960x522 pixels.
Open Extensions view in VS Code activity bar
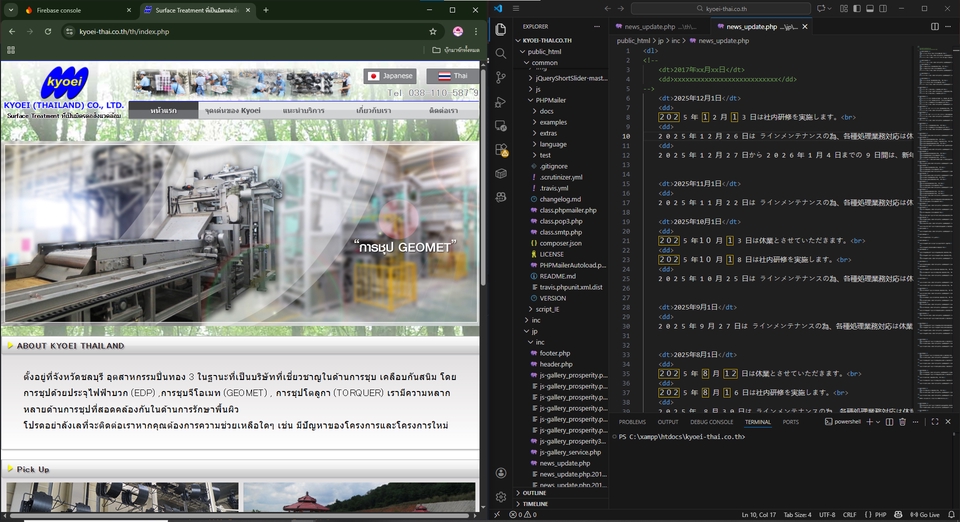coord(501,150)
